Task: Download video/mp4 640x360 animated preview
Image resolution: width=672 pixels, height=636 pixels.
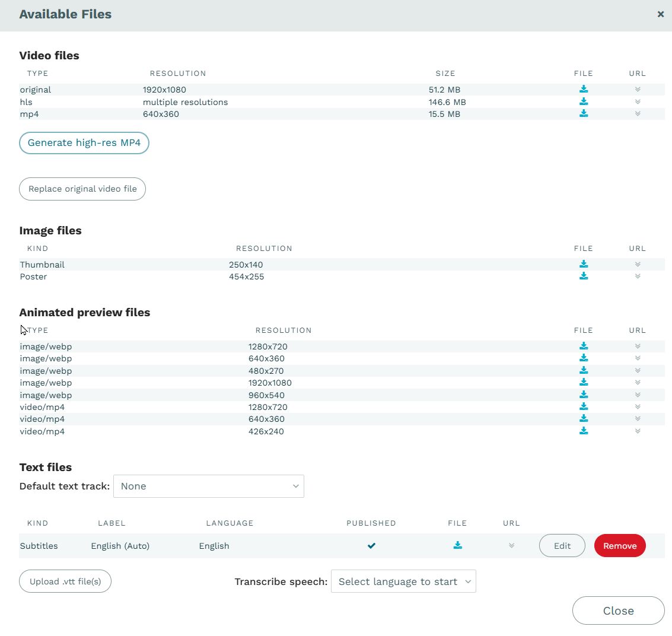Action: (583, 419)
